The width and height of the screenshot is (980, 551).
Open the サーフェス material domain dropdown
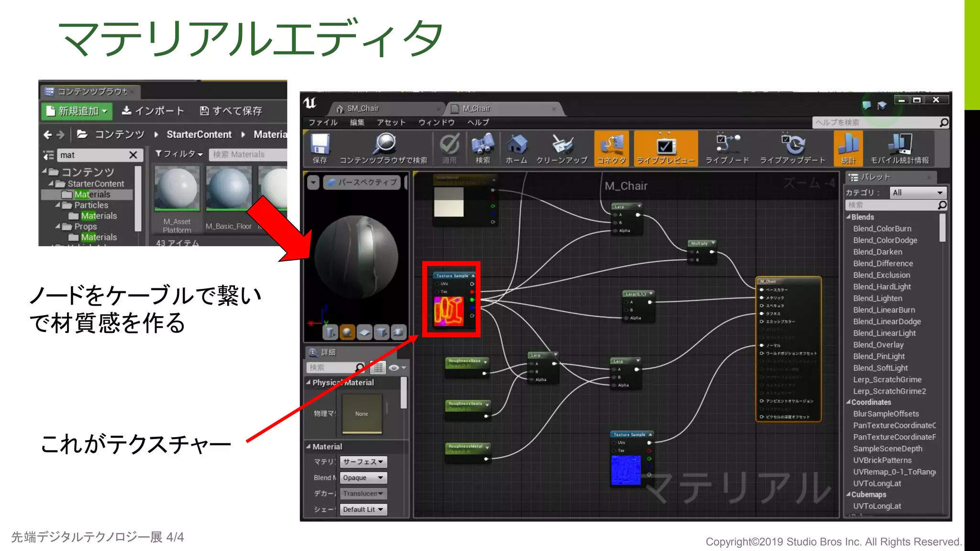[364, 462]
